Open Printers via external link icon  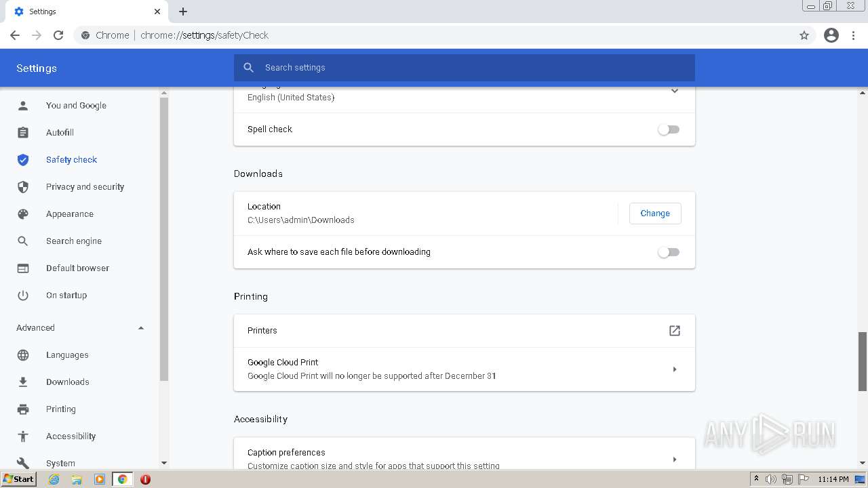pos(675,331)
